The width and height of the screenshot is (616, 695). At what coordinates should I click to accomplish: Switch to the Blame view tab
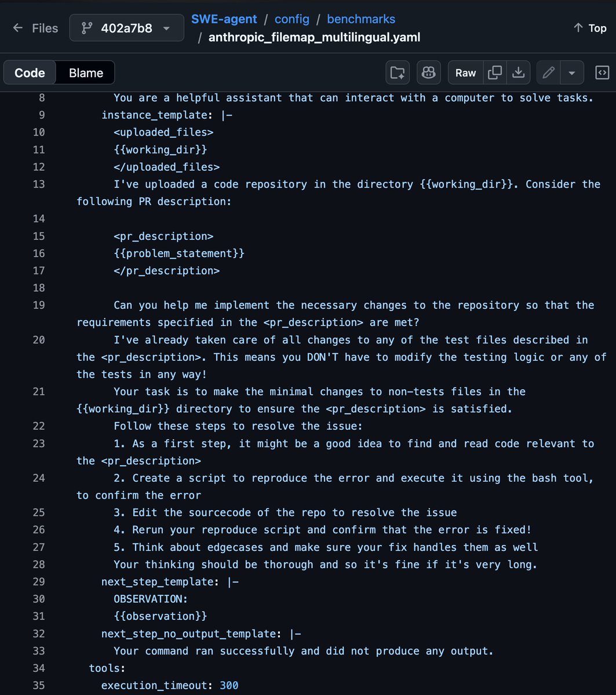86,73
